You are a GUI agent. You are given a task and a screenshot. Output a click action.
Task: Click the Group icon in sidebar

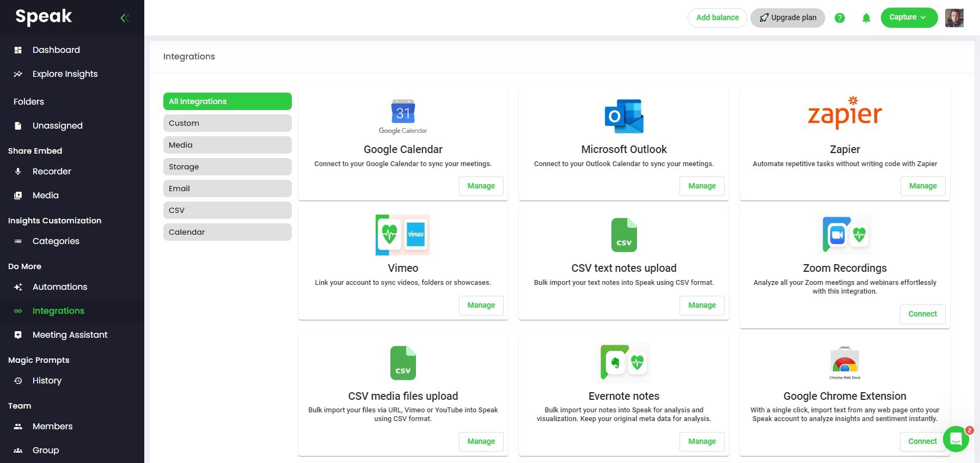18,450
